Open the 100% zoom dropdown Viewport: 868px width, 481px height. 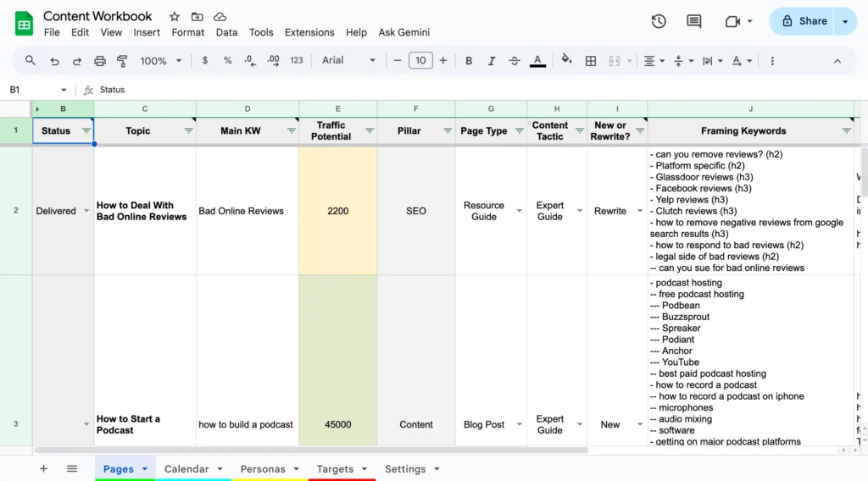tap(161, 61)
